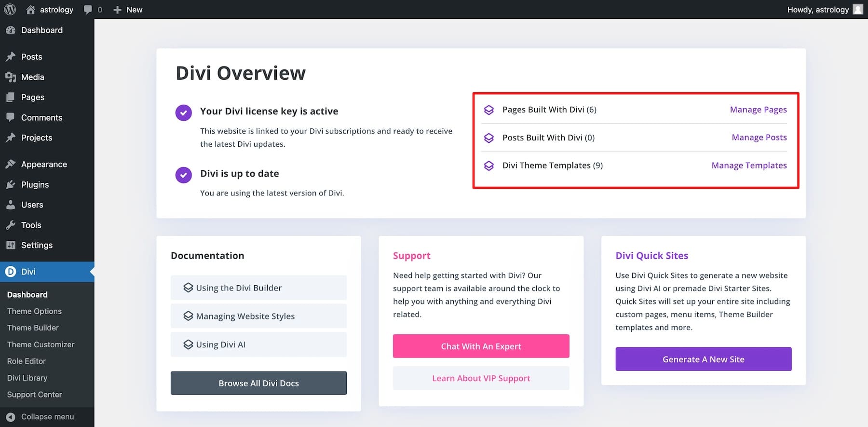Click the icon in Managing Website Styles
This screenshot has width=868, height=427.
(188, 316)
